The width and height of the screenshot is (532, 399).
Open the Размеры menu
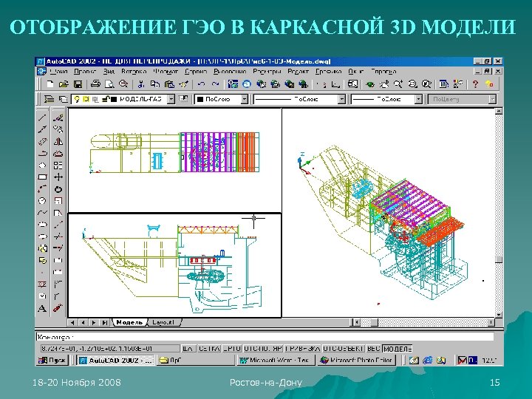[x=267, y=71]
